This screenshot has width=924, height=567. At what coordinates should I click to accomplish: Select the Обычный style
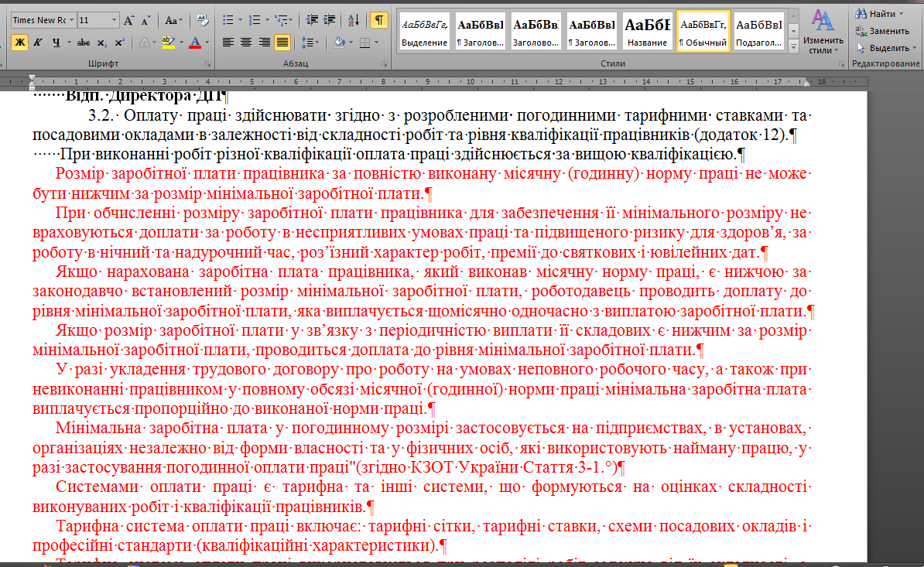(x=703, y=31)
